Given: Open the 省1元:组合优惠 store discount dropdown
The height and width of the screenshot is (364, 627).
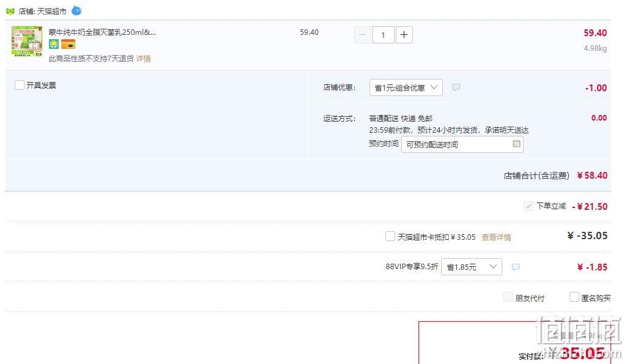Looking at the screenshot, I should (406, 87).
